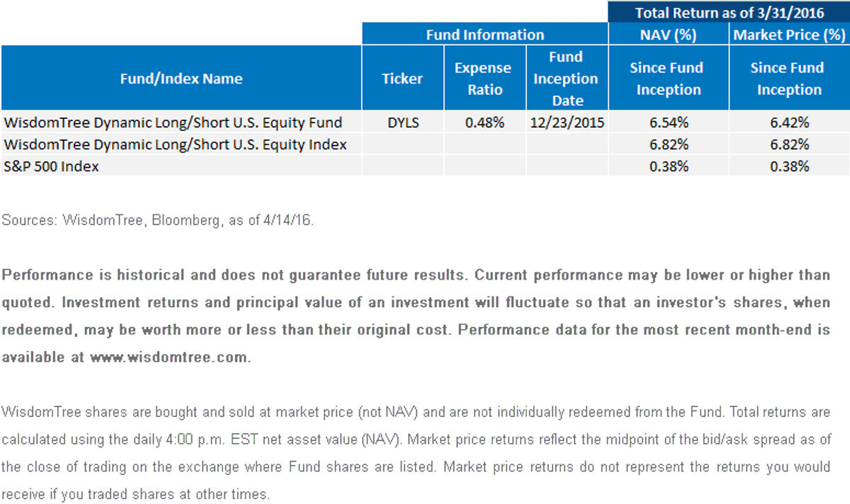The width and height of the screenshot is (850, 504).
Task: Click Total Return as of 3/31/2016 header
Action: [730, 11]
